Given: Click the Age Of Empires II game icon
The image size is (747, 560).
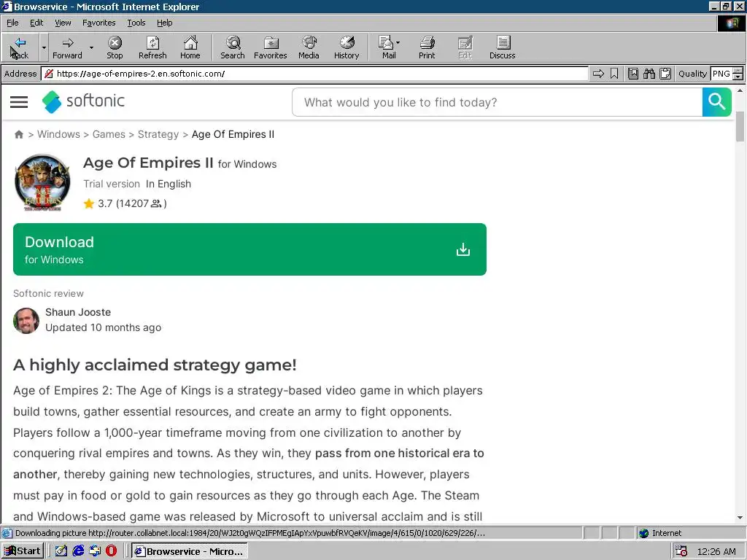Looking at the screenshot, I should 42,182.
